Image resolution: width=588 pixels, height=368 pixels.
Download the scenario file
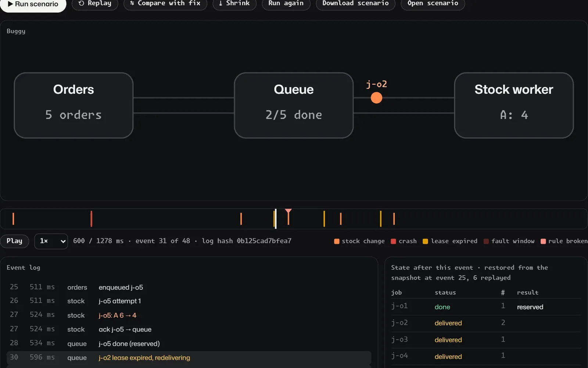tap(355, 4)
